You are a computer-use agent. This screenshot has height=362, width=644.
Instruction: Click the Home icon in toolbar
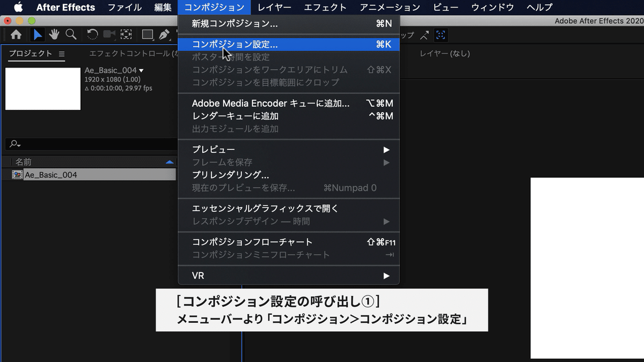click(x=16, y=35)
